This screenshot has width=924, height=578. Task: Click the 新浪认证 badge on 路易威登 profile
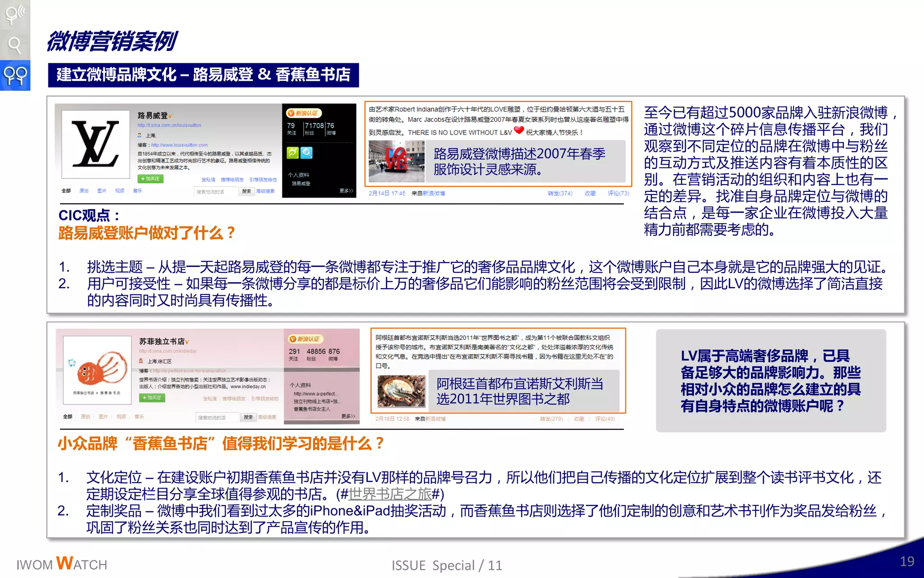point(304,113)
